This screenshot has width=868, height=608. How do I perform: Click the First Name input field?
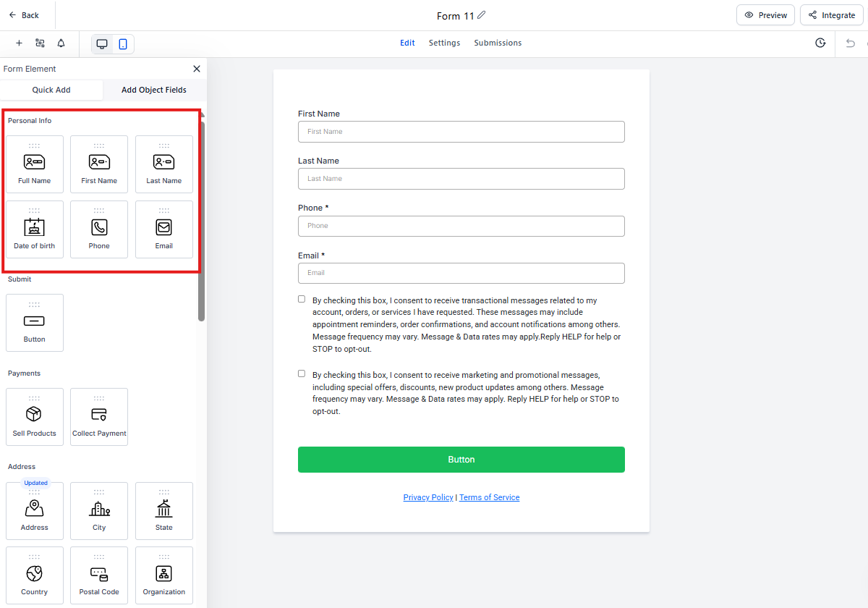(461, 132)
